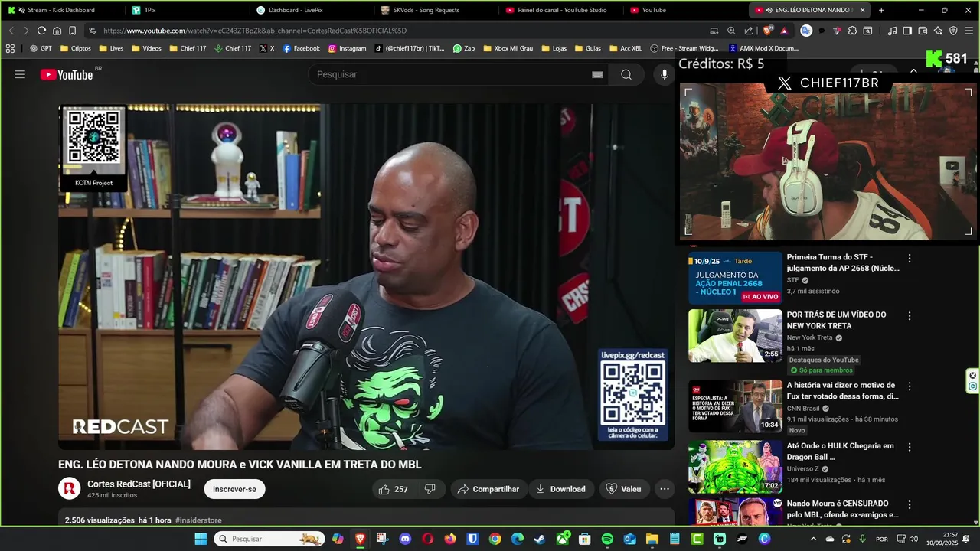Open a new browser tab
This screenshot has height=551, width=980.
[881, 10]
